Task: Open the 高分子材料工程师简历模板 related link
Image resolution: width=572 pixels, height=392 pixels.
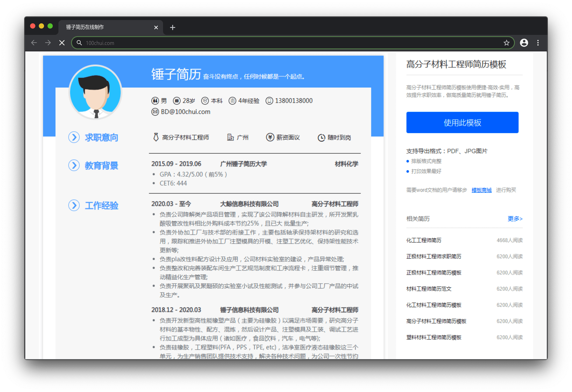Action: (436, 321)
